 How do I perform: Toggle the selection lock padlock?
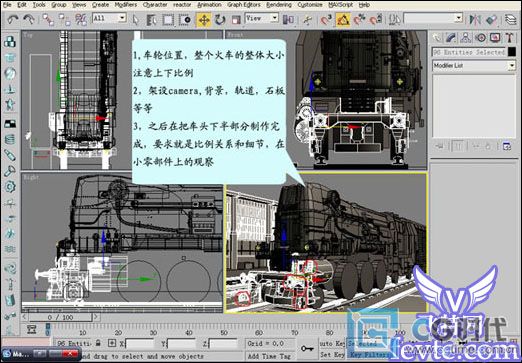click(x=98, y=343)
